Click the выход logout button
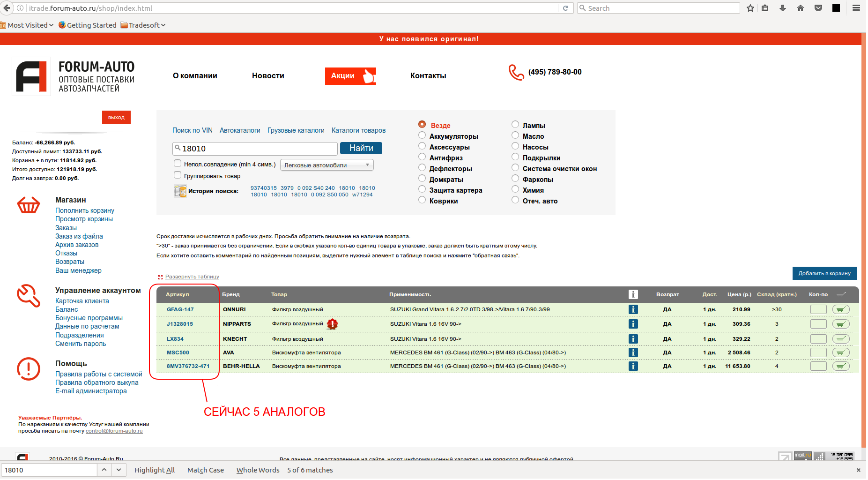868x480 pixels. pyautogui.click(x=116, y=117)
